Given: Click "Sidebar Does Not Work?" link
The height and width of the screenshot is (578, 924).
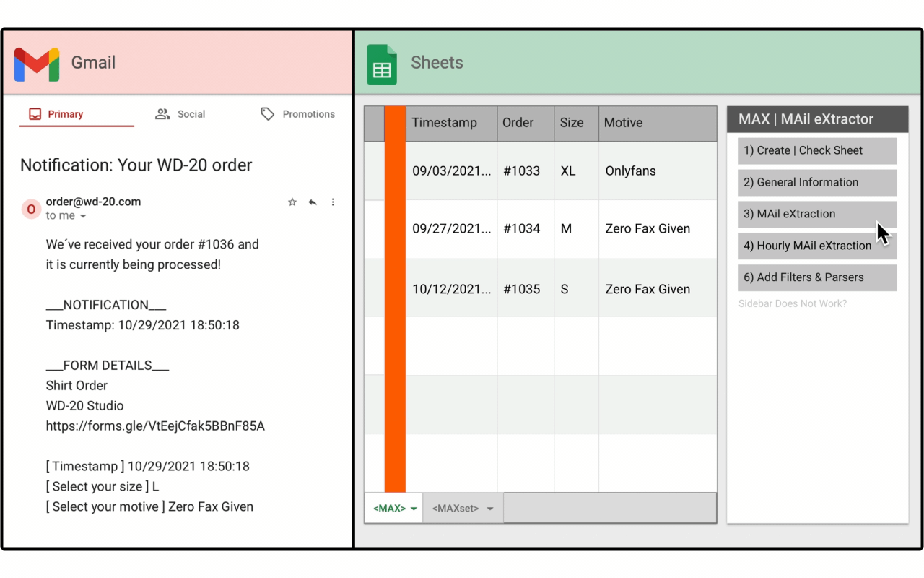Looking at the screenshot, I should coord(792,303).
